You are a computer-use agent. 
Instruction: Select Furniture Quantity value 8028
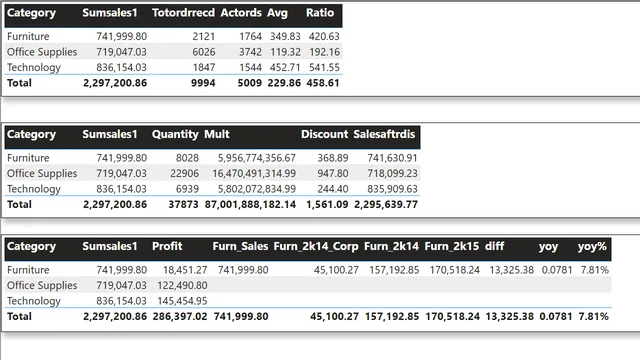coord(187,158)
